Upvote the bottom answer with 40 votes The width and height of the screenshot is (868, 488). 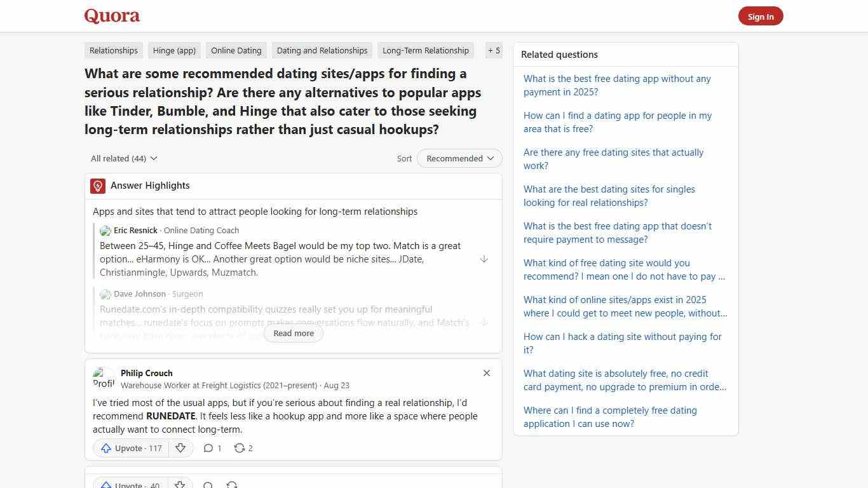tap(130, 484)
